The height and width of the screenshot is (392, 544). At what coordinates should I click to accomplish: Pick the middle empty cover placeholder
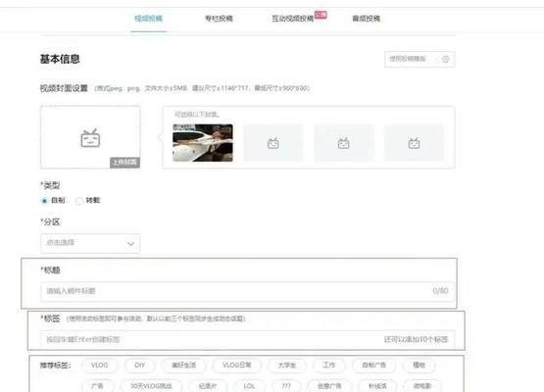click(344, 142)
